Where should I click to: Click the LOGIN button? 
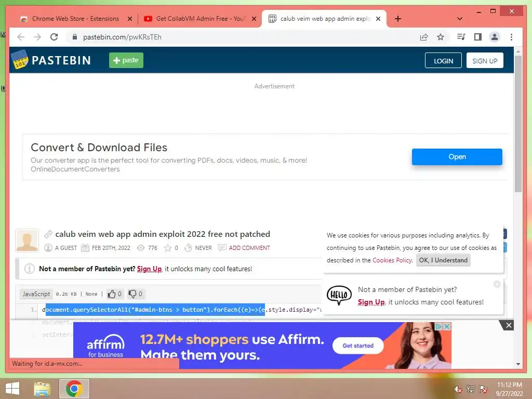click(443, 60)
